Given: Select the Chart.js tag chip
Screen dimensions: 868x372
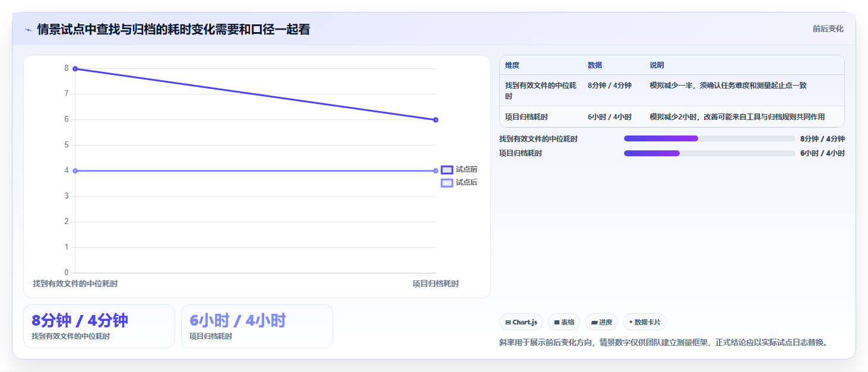Looking at the screenshot, I should pyautogui.click(x=521, y=322).
